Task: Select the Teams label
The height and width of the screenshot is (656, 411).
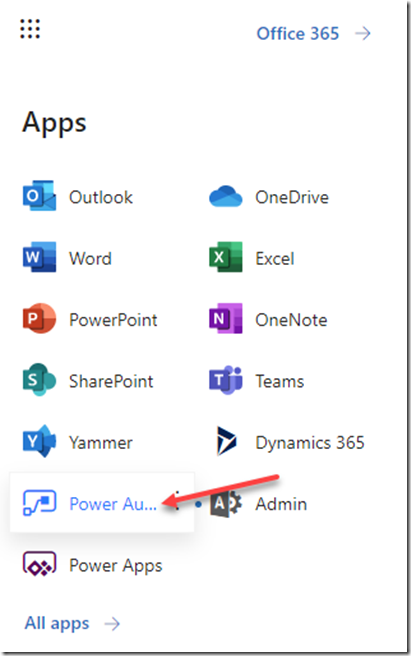Action: point(280,382)
